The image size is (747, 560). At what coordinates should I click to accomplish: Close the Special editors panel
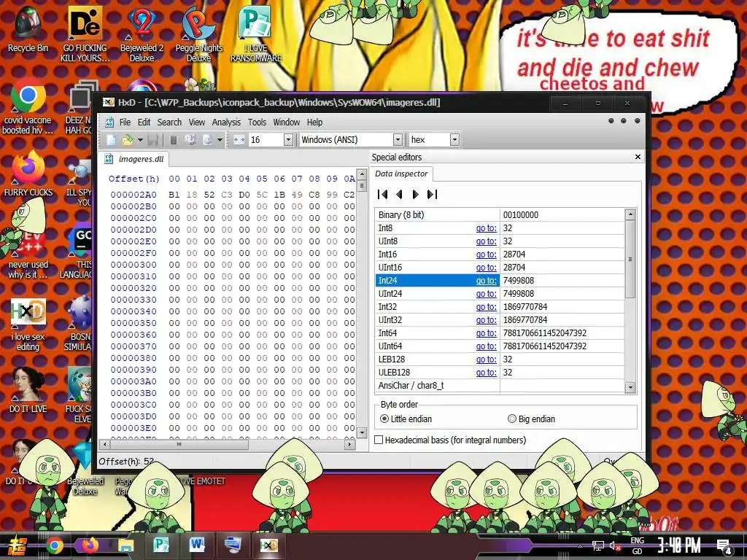(638, 157)
